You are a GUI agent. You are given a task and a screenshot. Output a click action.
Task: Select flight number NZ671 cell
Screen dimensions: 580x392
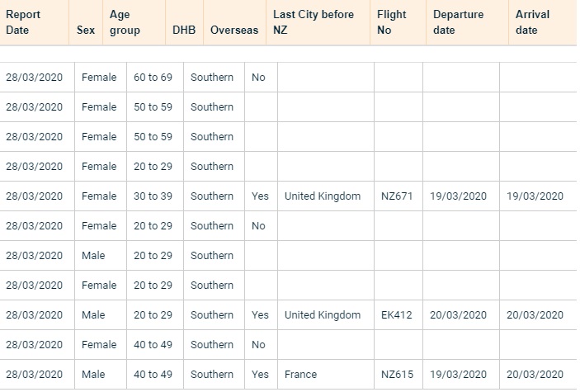[x=398, y=196]
